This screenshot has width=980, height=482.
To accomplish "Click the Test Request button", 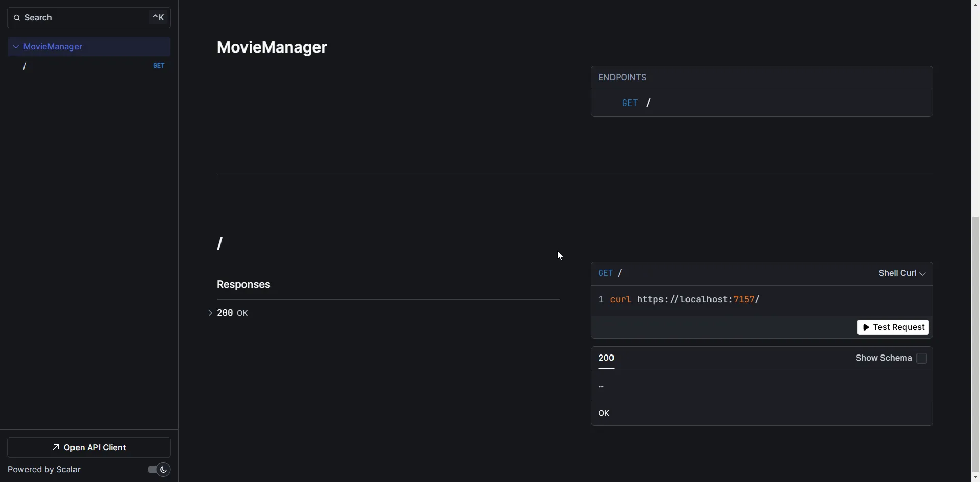I will pyautogui.click(x=893, y=327).
